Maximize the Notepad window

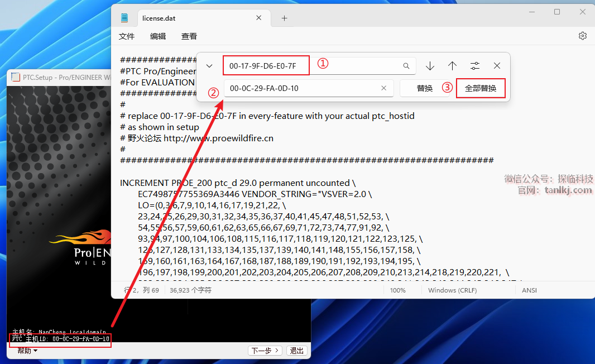click(556, 12)
